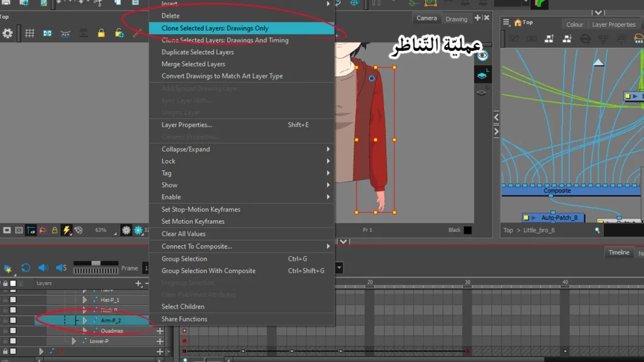Select the onion skin icon in Camera toolbar
Viewport: 644px width, 362px height.
pyautogui.click(x=65, y=33)
